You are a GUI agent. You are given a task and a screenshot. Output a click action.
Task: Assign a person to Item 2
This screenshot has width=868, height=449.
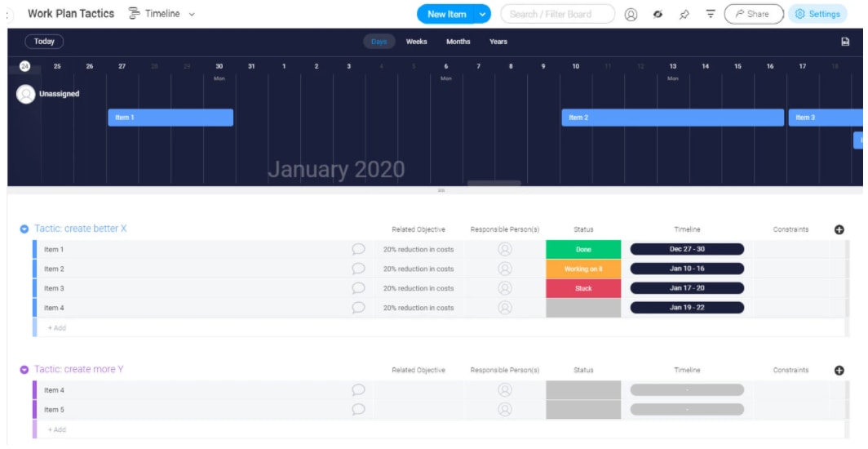[x=505, y=269]
